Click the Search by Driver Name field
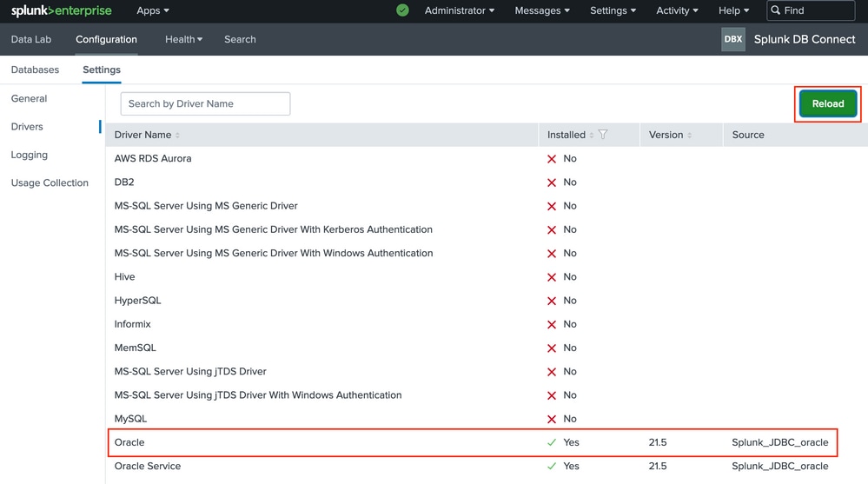The width and height of the screenshot is (868, 484). click(x=205, y=103)
